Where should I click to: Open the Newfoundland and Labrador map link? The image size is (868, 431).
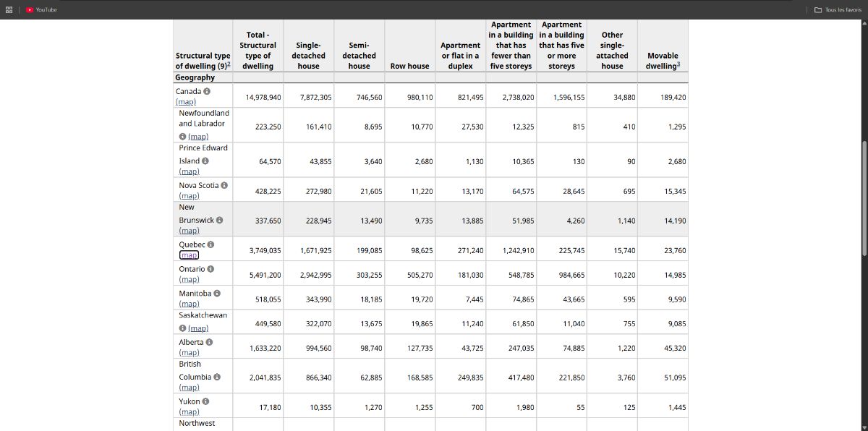(x=198, y=137)
